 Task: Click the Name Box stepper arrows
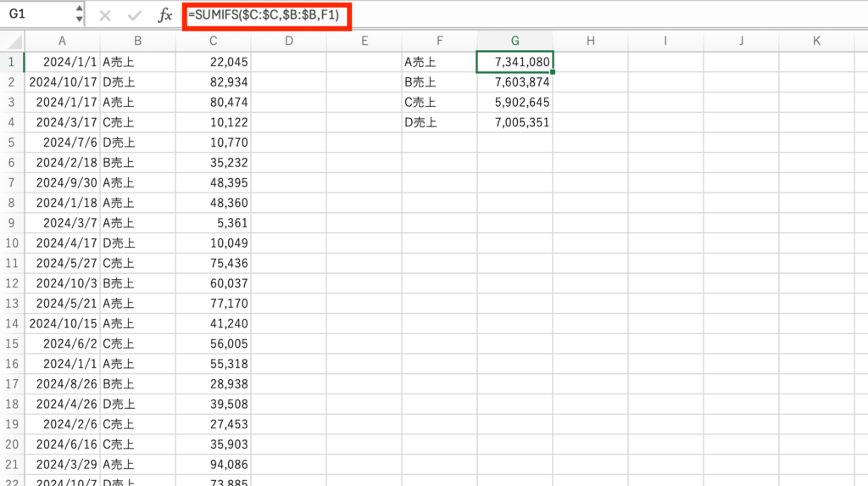(79, 14)
